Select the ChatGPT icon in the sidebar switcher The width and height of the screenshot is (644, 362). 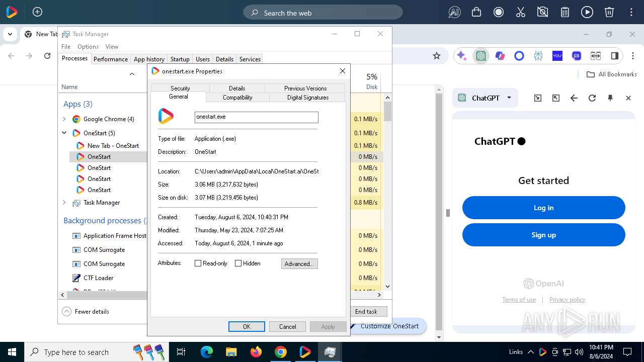coord(481,56)
